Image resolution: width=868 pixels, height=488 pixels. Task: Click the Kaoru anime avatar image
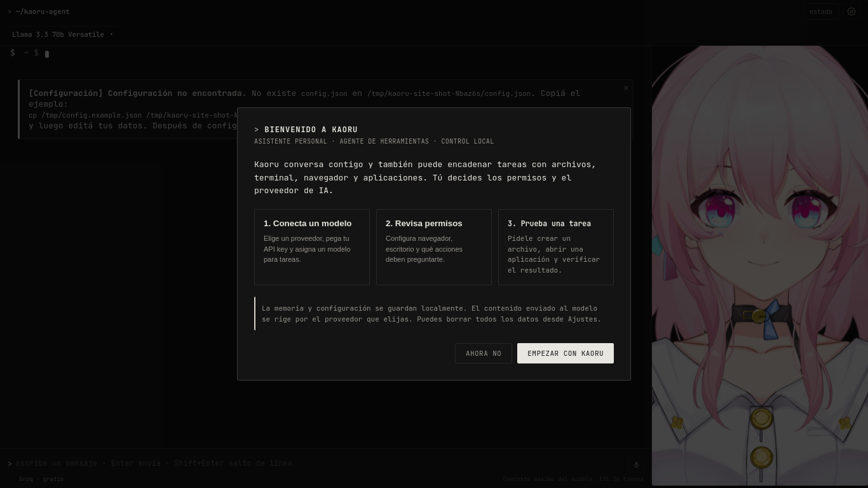(760, 266)
